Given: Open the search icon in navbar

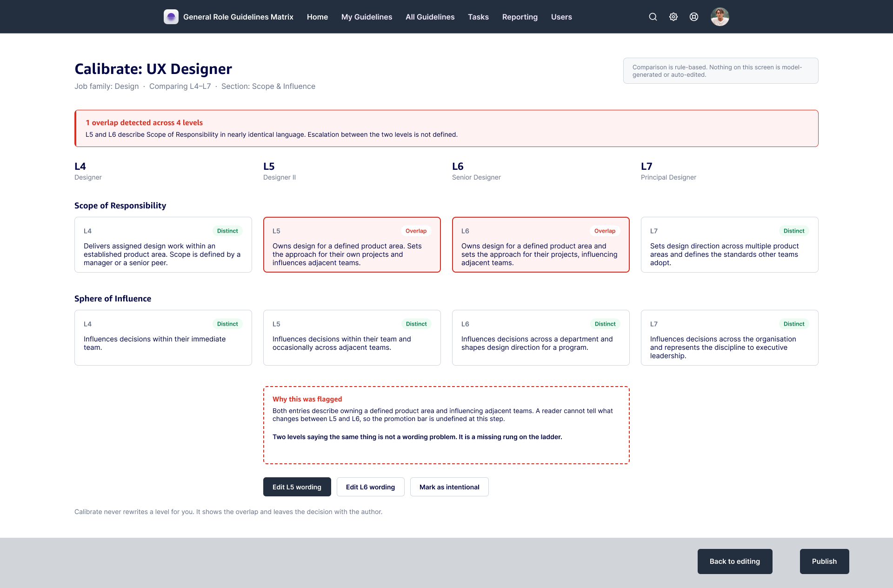Looking at the screenshot, I should tap(653, 17).
